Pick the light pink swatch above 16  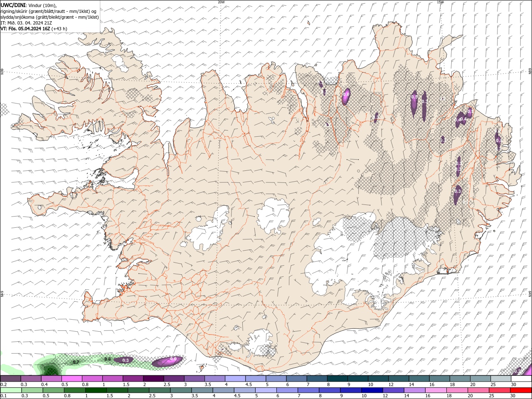[x=436, y=390]
